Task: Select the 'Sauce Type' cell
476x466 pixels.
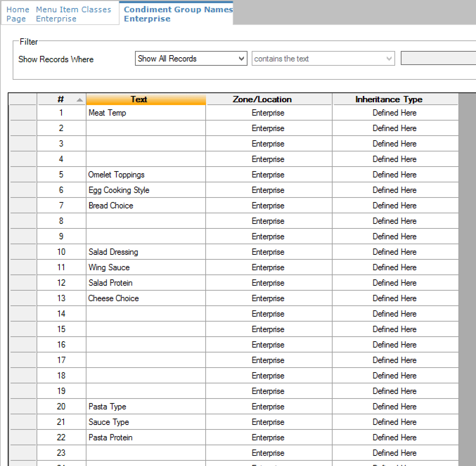Action: coord(146,422)
